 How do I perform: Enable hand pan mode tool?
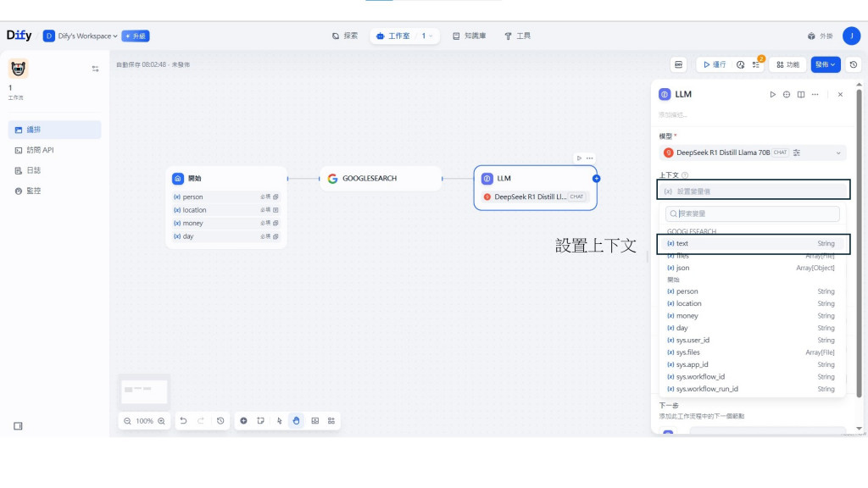point(296,421)
